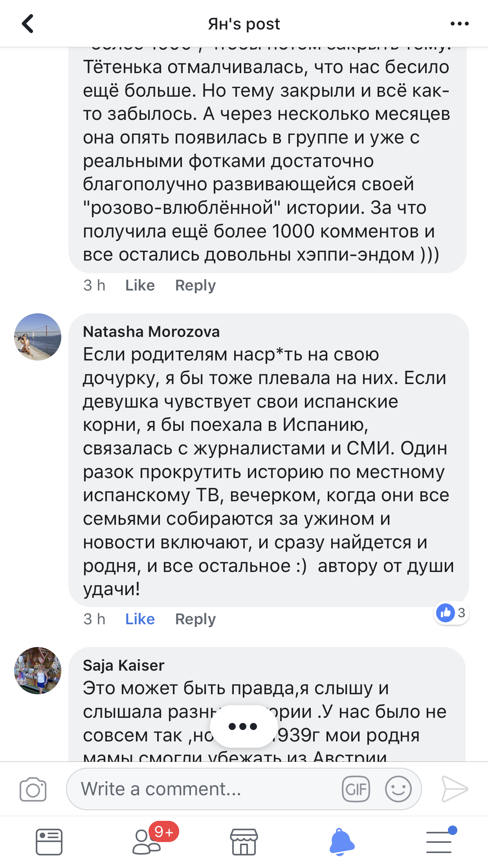Like the first comment about хэппи-эндом
This screenshot has height=868, width=488.
point(140,285)
